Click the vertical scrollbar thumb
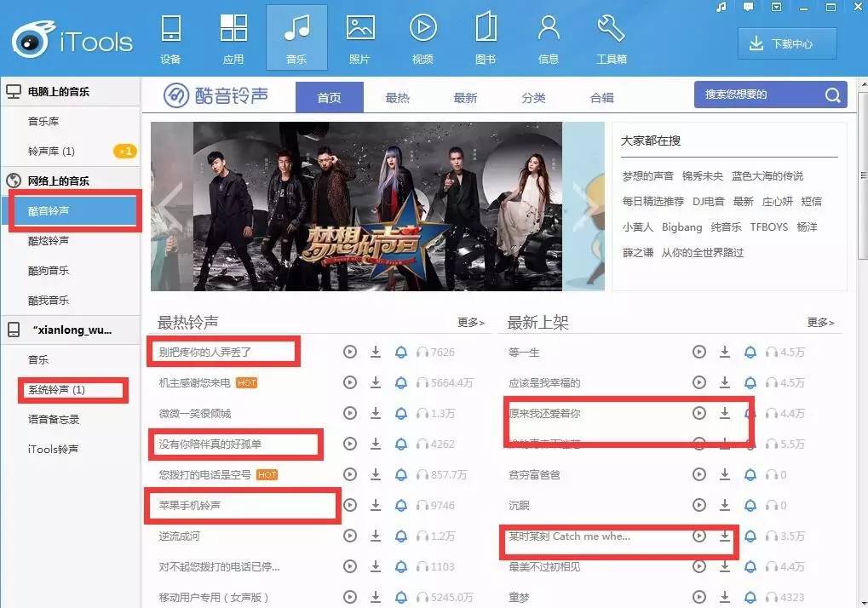The image size is (868, 608). click(863, 175)
